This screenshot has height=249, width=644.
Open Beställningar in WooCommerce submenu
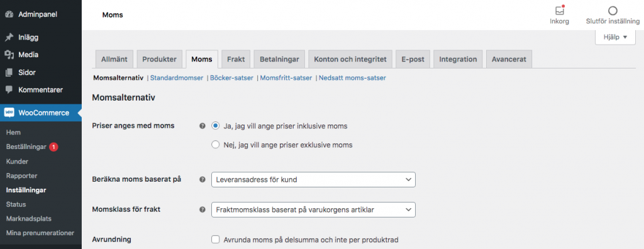click(26, 147)
